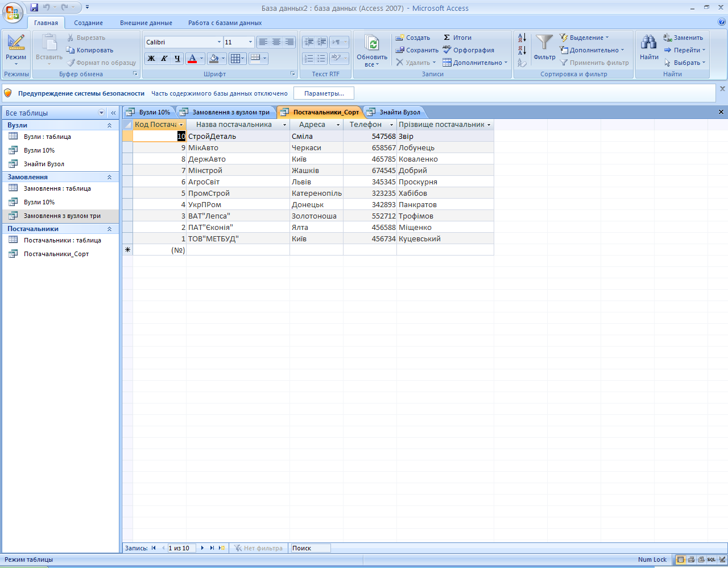Go to first record navigation button

pos(154,548)
